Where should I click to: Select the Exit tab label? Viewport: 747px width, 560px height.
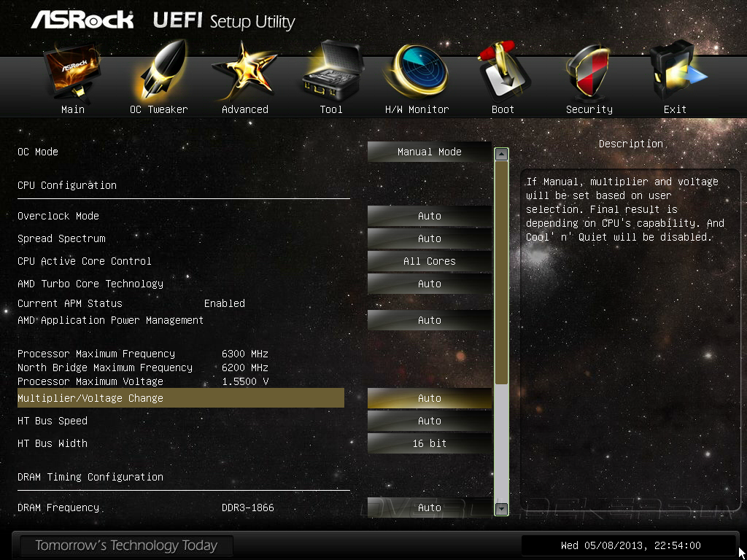click(x=675, y=109)
